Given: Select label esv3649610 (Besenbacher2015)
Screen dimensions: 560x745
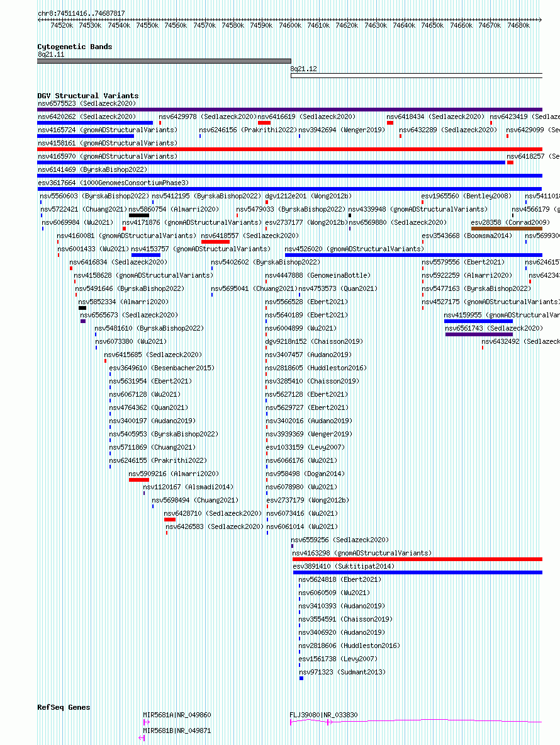Looking at the screenshot, I should (x=162, y=368).
